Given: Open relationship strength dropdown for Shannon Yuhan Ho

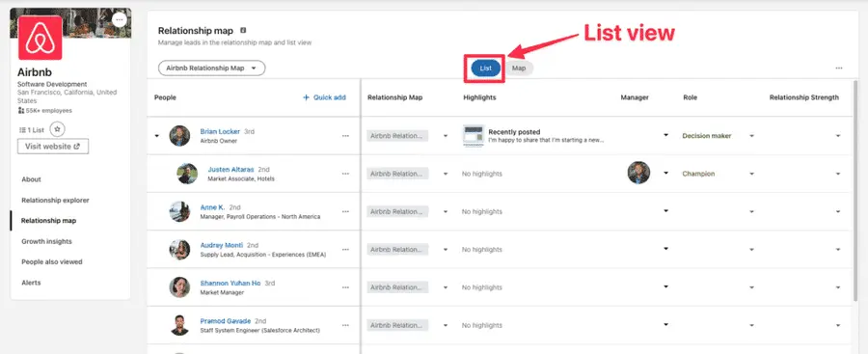Looking at the screenshot, I should pyautogui.click(x=838, y=287).
